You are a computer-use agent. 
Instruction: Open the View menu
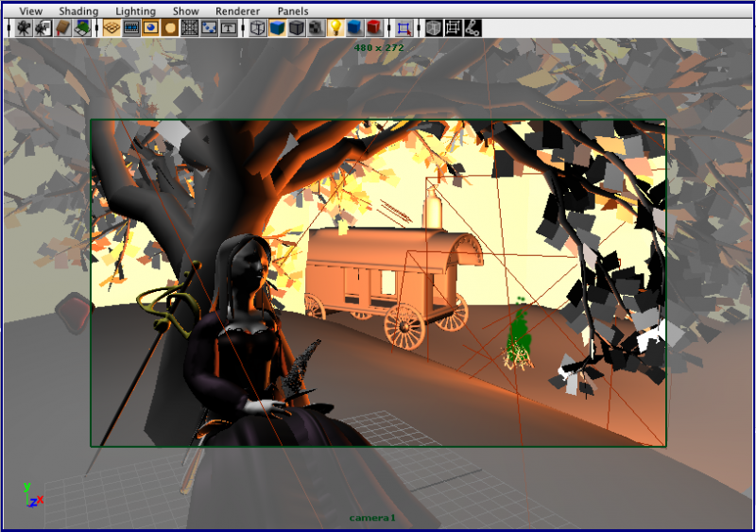pyautogui.click(x=31, y=11)
